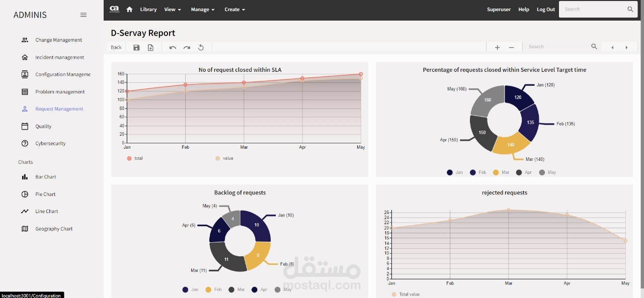Expand the Manage dropdown
The height and width of the screenshot is (298, 644).
pyautogui.click(x=203, y=9)
